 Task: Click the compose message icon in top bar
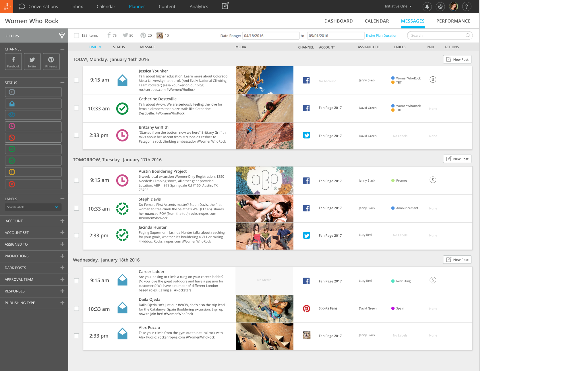[x=225, y=6]
